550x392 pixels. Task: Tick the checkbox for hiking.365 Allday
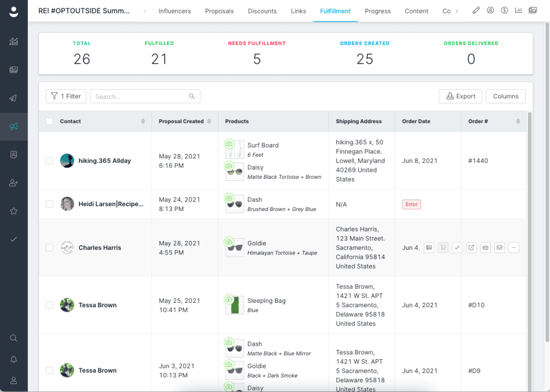coord(49,161)
